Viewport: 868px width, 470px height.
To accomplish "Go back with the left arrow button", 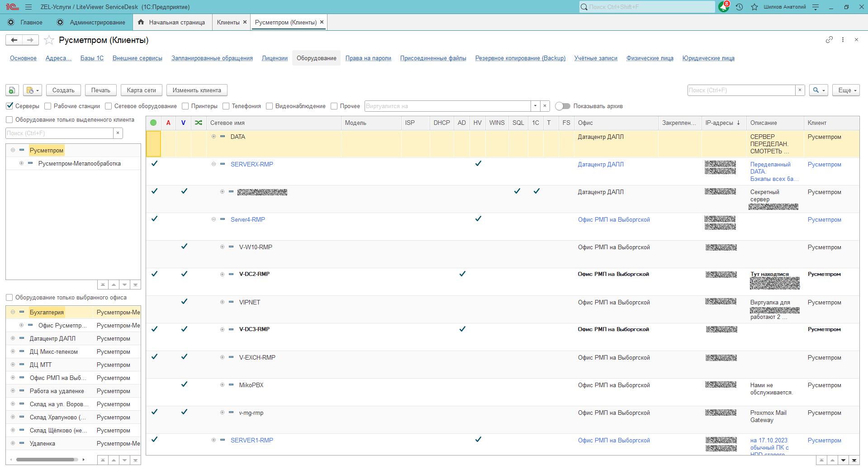I will coord(14,40).
